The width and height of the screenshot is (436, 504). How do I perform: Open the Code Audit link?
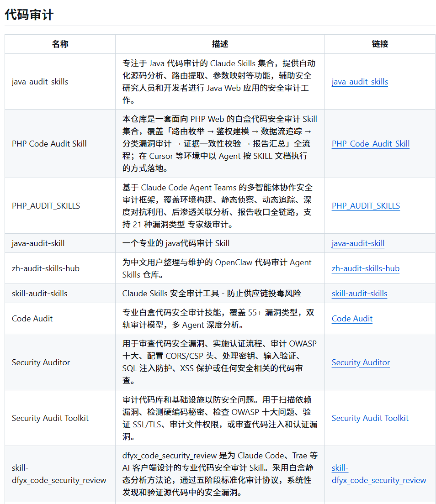click(352, 319)
